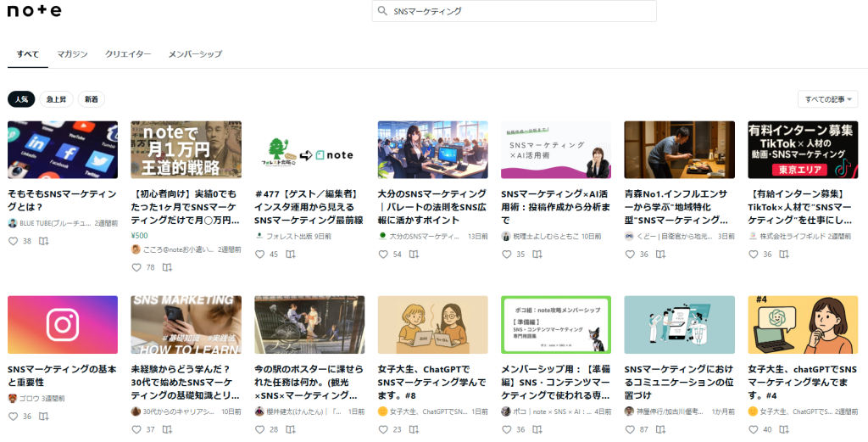This screenshot has height=442, width=868.
Task: Select the 急上昇 sort filter
Action: tap(57, 99)
